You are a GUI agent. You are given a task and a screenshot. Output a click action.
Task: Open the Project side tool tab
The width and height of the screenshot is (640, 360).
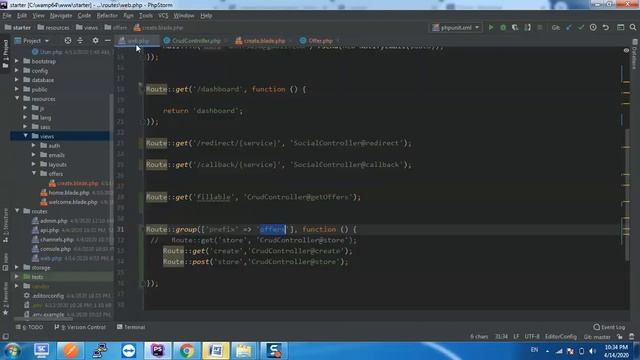pyautogui.click(x=5, y=54)
